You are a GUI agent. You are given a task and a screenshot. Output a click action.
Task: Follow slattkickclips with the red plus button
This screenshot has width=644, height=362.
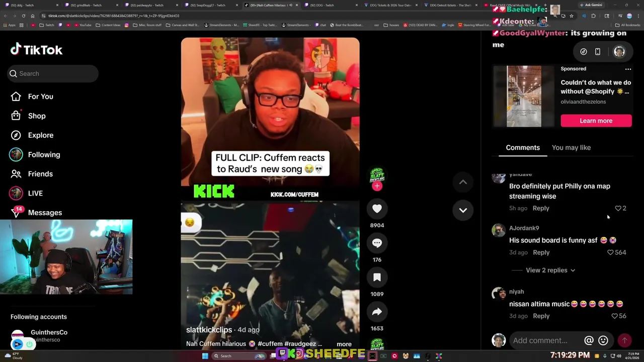377,186
